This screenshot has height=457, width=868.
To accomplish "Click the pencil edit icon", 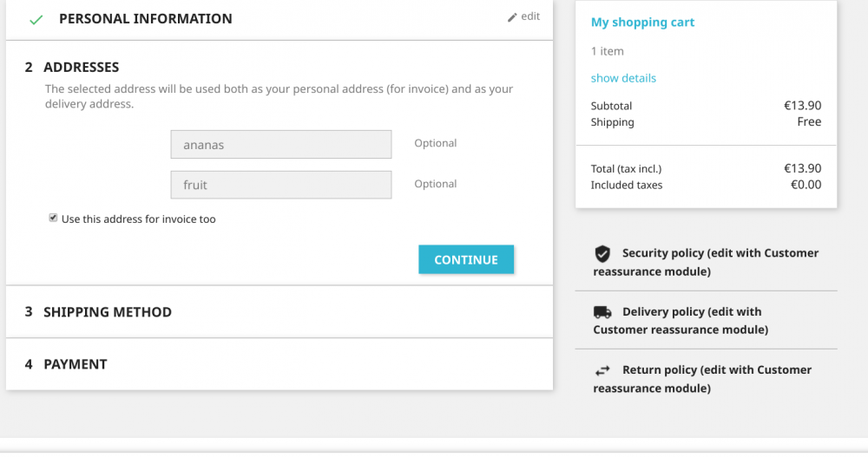I will [x=512, y=17].
